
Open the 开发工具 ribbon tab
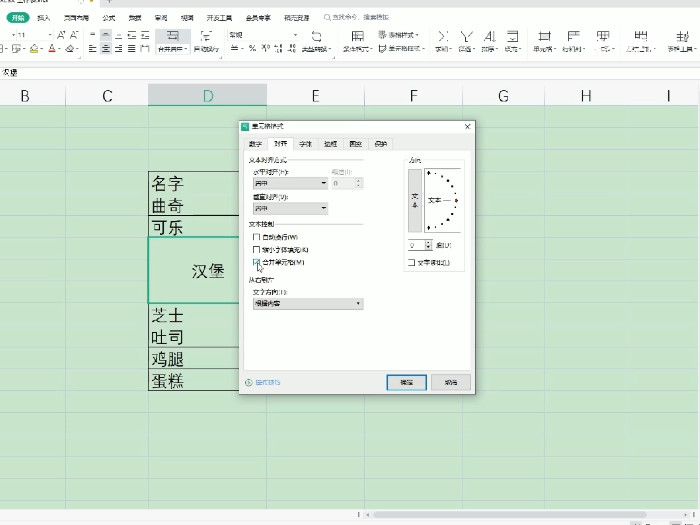point(219,18)
